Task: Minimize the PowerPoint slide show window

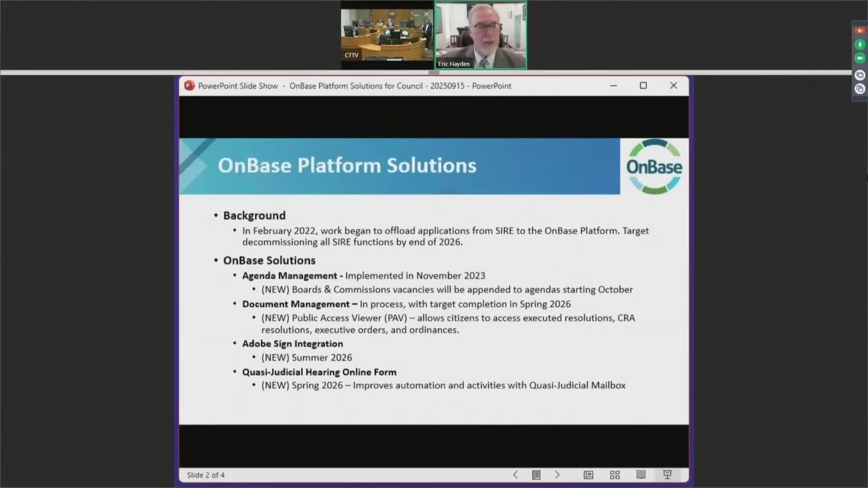Action: [613, 86]
